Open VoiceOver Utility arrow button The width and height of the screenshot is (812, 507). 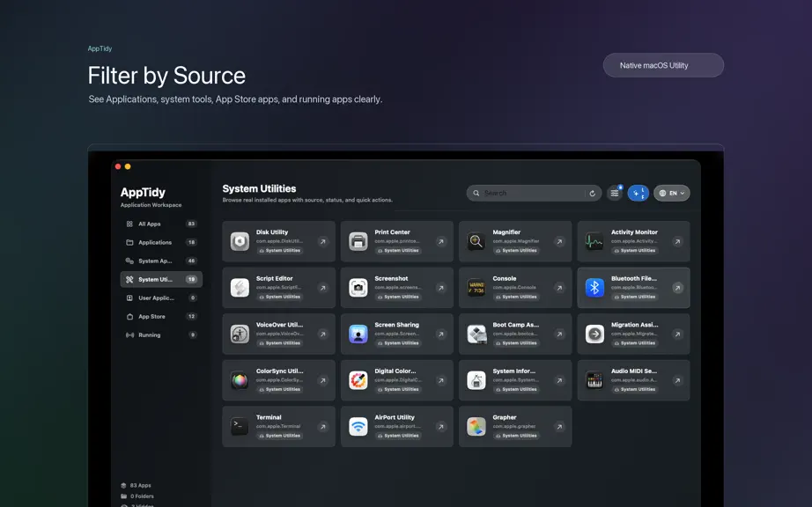click(322, 334)
